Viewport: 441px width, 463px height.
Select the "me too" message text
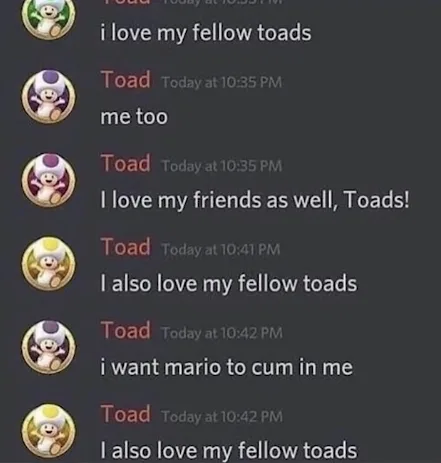pos(134,117)
